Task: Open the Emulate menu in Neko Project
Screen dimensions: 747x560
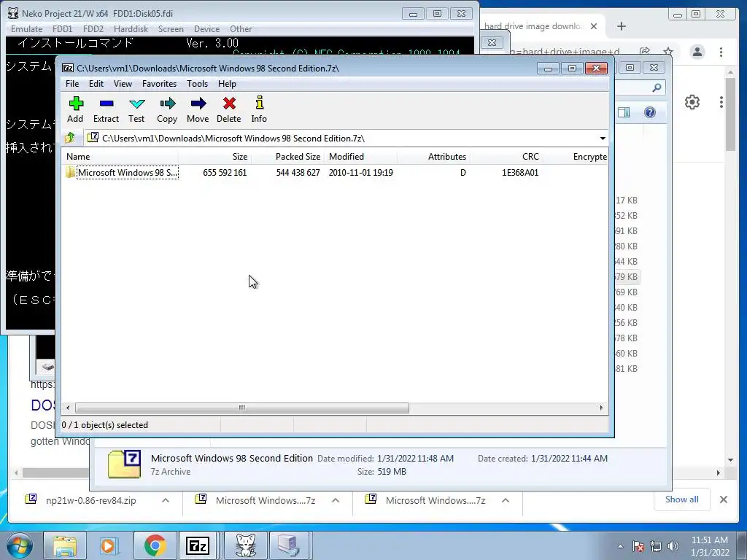Action: point(27,29)
